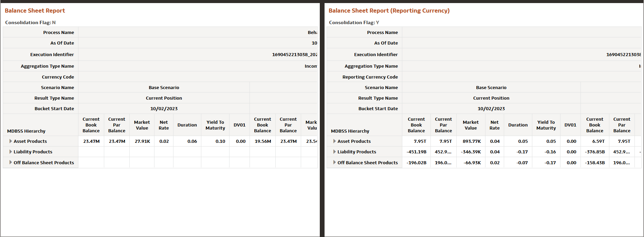Click DV01 header in Reporting Currency report

(x=570, y=125)
